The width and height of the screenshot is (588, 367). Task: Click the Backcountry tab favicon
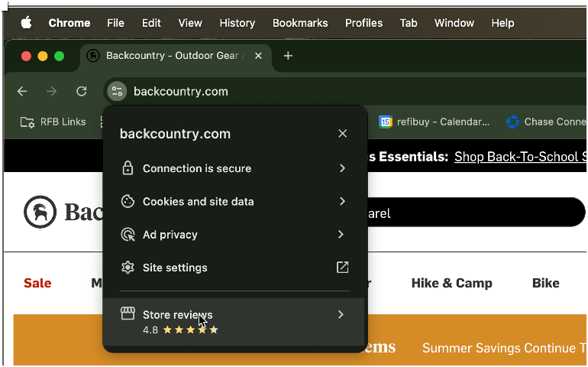[x=93, y=56]
